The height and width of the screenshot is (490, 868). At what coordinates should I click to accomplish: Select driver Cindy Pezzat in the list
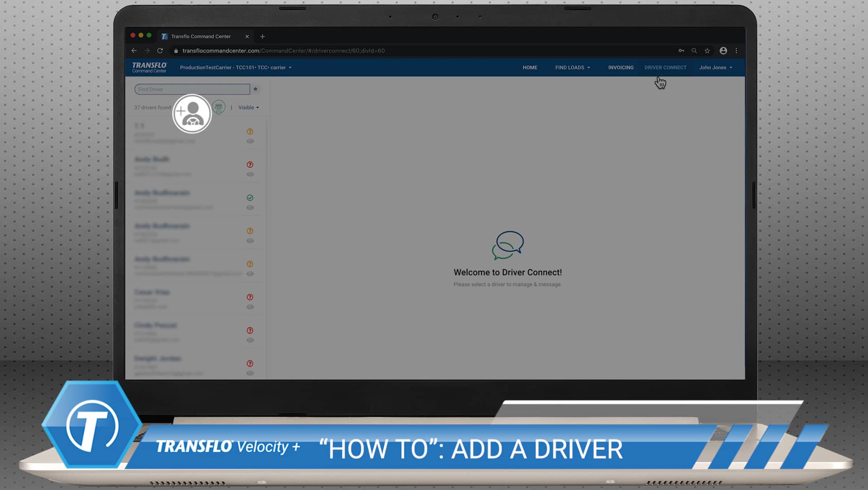click(x=195, y=333)
